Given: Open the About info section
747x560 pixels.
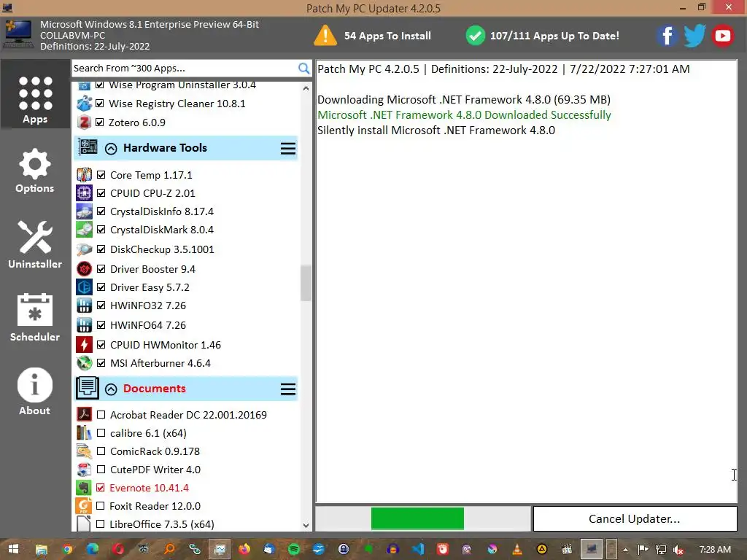Looking at the screenshot, I should pos(35,392).
